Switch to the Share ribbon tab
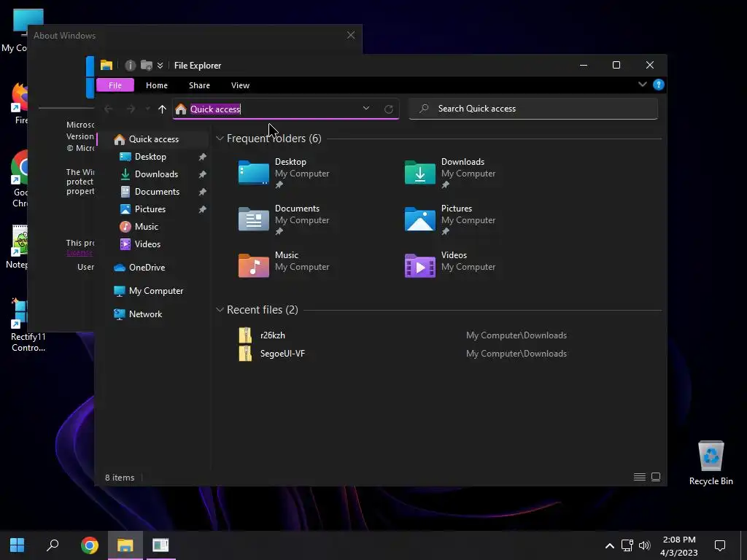Image resolution: width=747 pixels, height=560 pixels. pyautogui.click(x=199, y=85)
